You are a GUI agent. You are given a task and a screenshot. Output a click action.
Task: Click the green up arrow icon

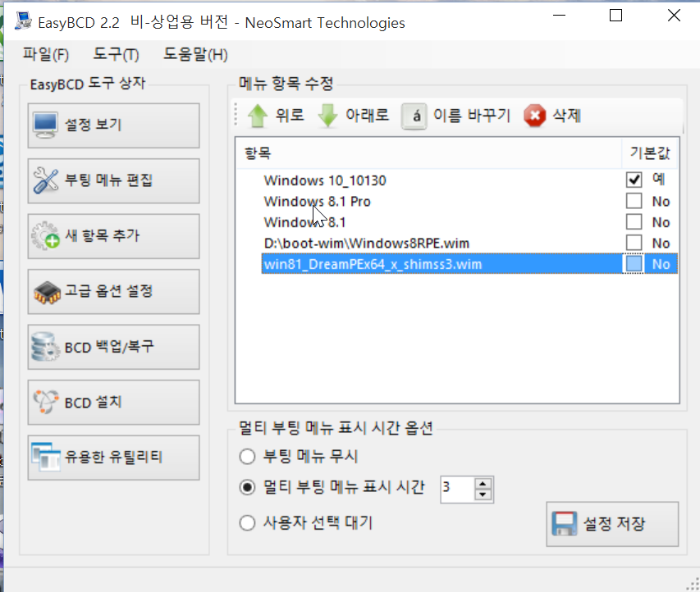click(x=258, y=116)
